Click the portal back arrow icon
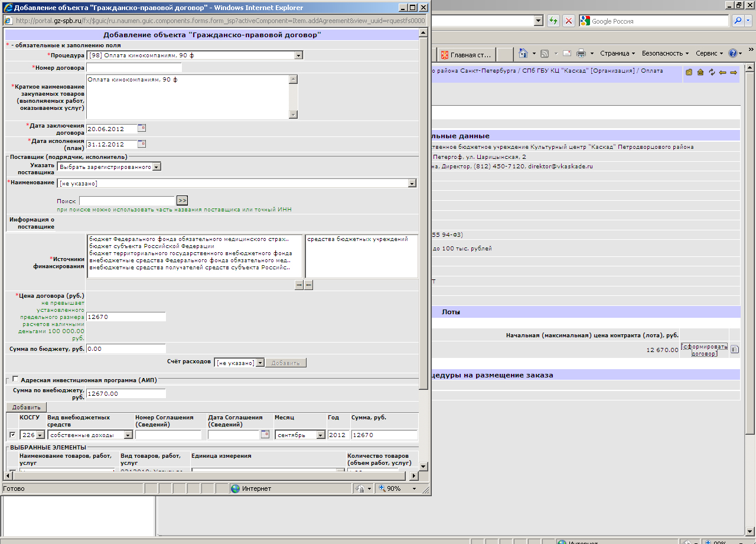This screenshot has height=544, width=756. point(722,72)
